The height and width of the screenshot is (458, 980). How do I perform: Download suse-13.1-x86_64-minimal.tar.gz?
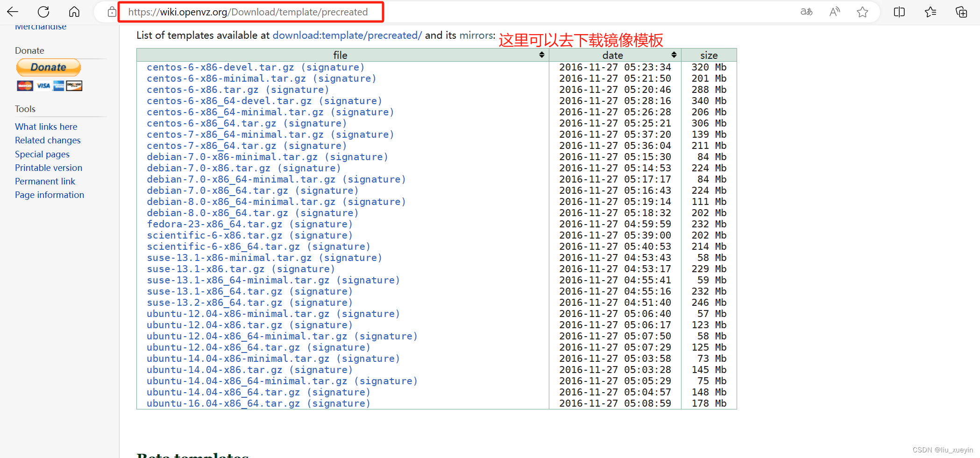238,280
